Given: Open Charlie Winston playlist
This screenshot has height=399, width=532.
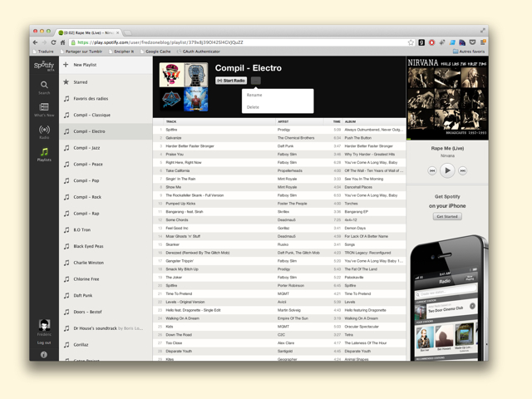Looking at the screenshot, I should click(106, 263).
